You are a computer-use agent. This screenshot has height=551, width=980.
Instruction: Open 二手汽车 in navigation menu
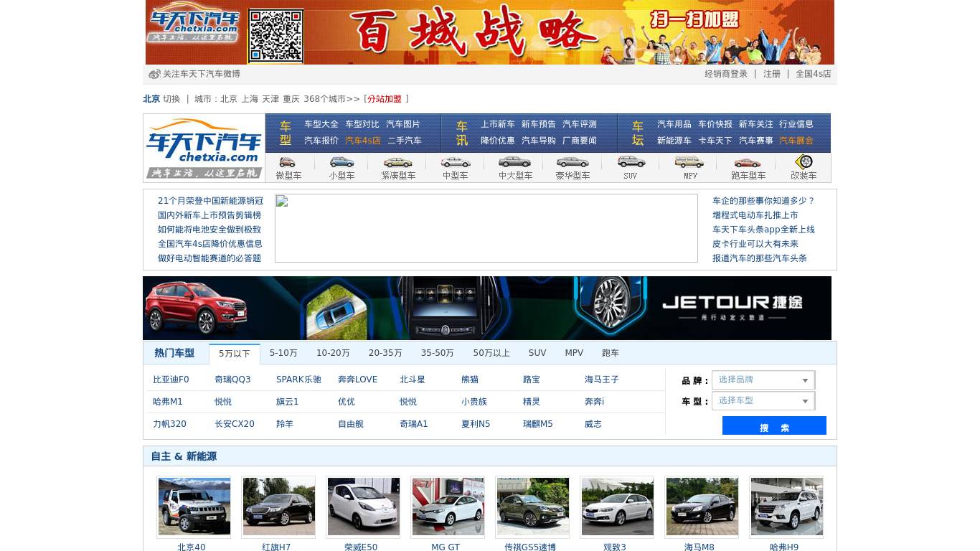point(405,141)
